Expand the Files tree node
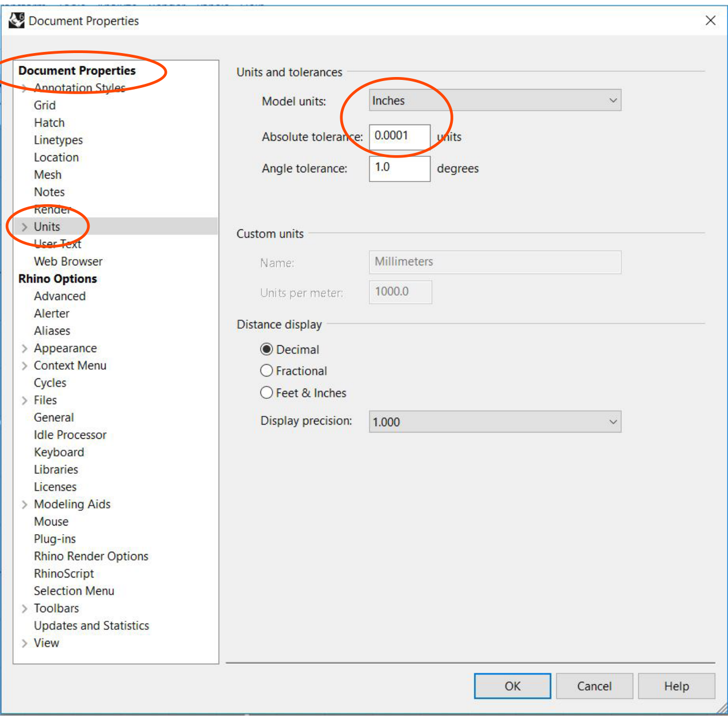The height and width of the screenshot is (719, 728). [x=25, y=400]
